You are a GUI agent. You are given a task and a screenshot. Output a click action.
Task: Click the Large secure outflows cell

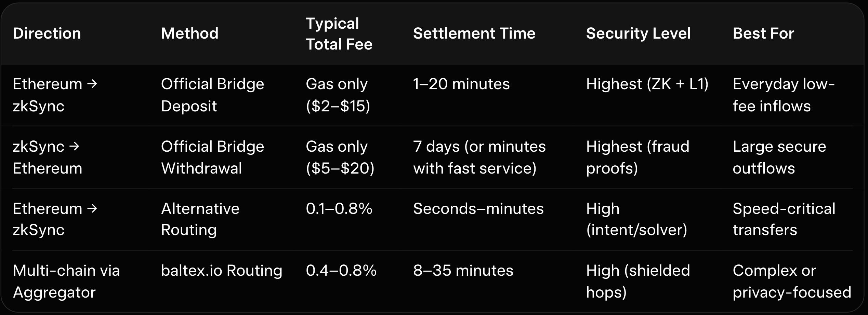click(x=779, y=157)
